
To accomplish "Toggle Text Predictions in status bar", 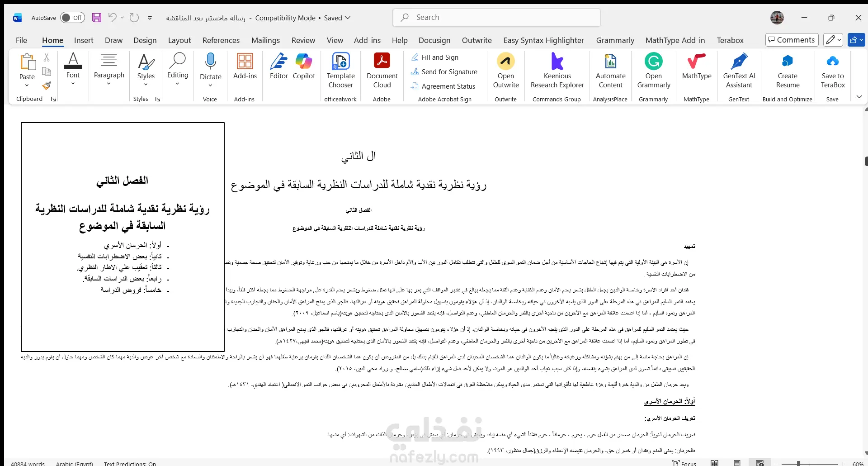I will 130,463.
